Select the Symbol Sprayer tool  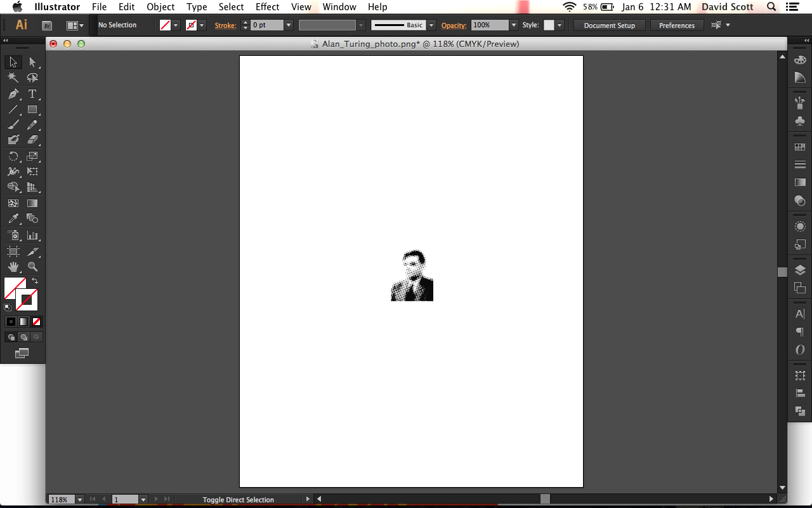coord(13,236)
